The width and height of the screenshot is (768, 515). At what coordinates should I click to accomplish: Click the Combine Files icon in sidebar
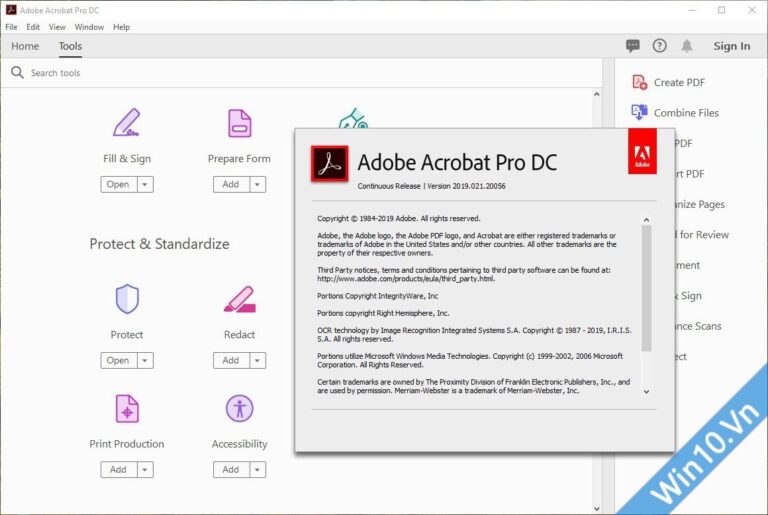coord(639,112)
